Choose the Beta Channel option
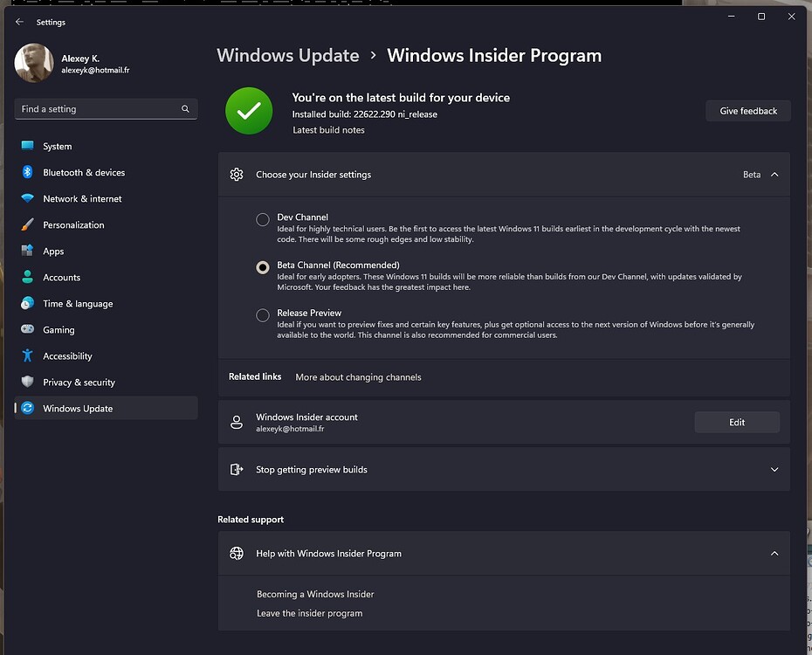The image size is (812, 655). 262,267
